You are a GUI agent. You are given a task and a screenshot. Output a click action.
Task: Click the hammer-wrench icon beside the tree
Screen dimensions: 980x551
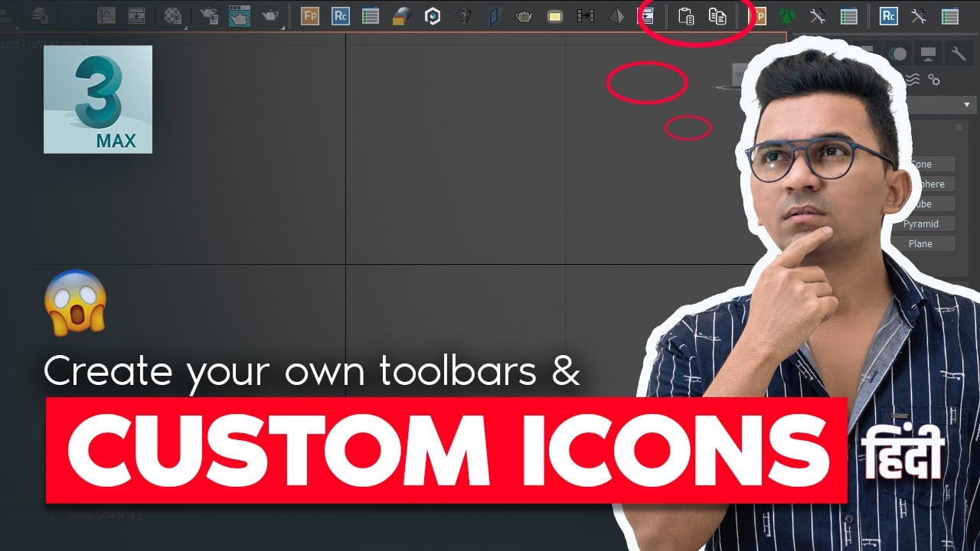[x=818, y=15]
